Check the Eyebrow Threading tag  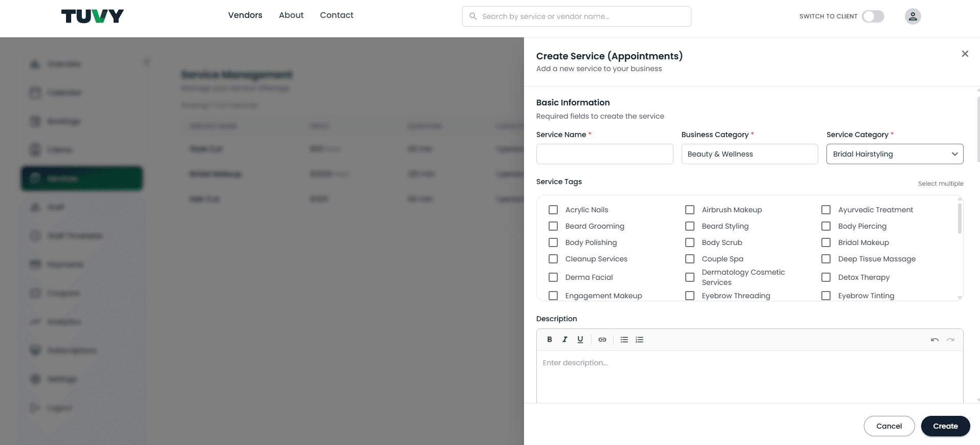tap(690, 296)
